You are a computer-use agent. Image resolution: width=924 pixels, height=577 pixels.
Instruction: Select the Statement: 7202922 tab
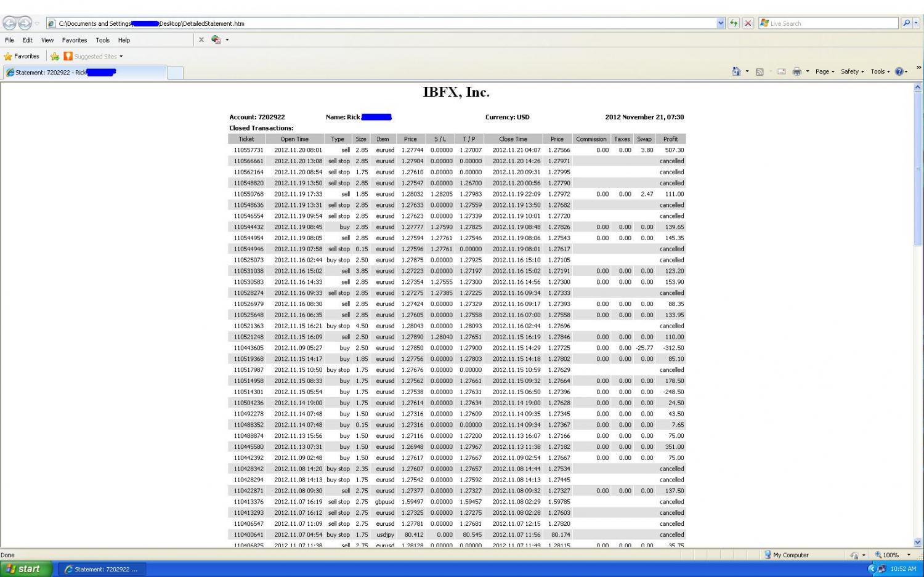tap(85, 72)
